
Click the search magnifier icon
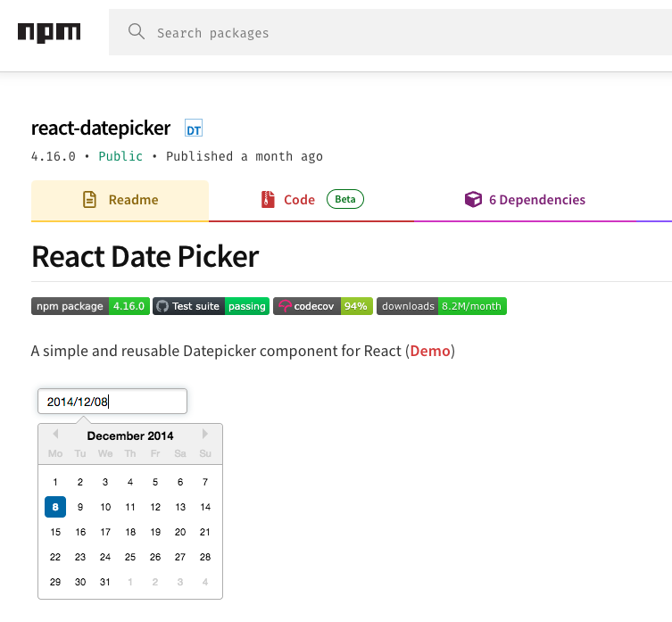[x=137, y=32]
